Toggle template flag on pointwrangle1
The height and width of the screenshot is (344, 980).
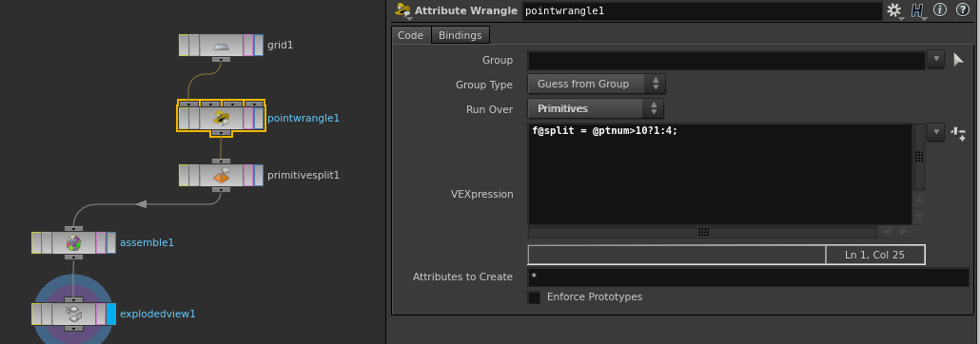(x=248, y=118)
